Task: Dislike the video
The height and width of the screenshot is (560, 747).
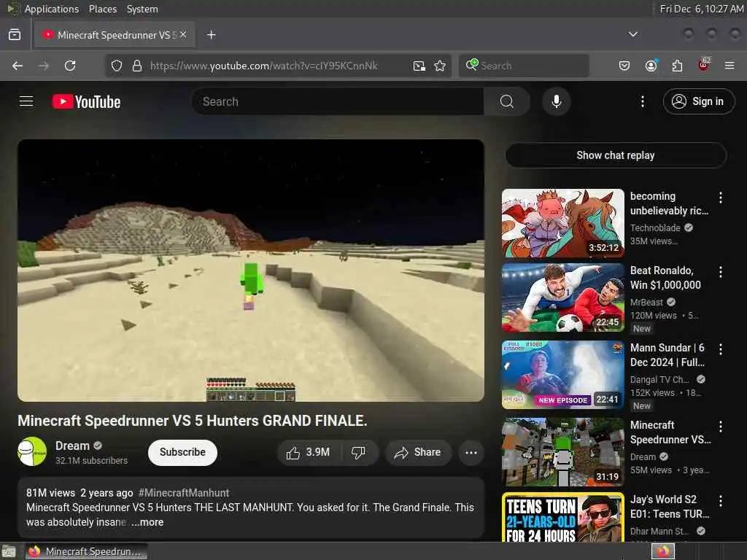Action: click(358, 452)
